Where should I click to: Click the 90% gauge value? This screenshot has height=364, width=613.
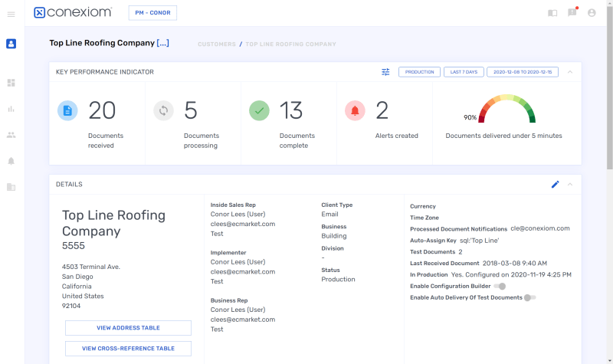pyautogui.click(x=470, y=118)
